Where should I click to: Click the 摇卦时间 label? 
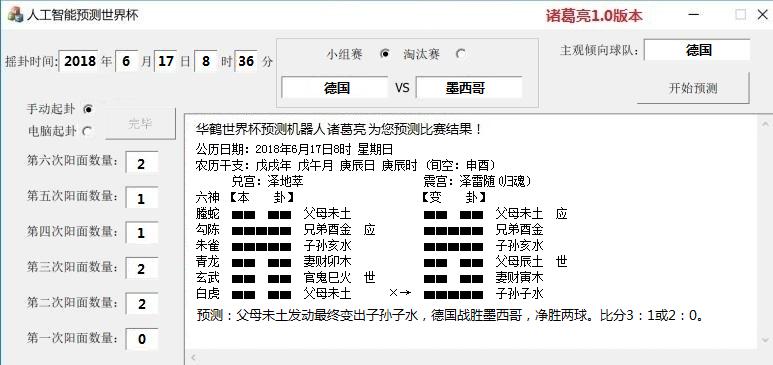32,62
